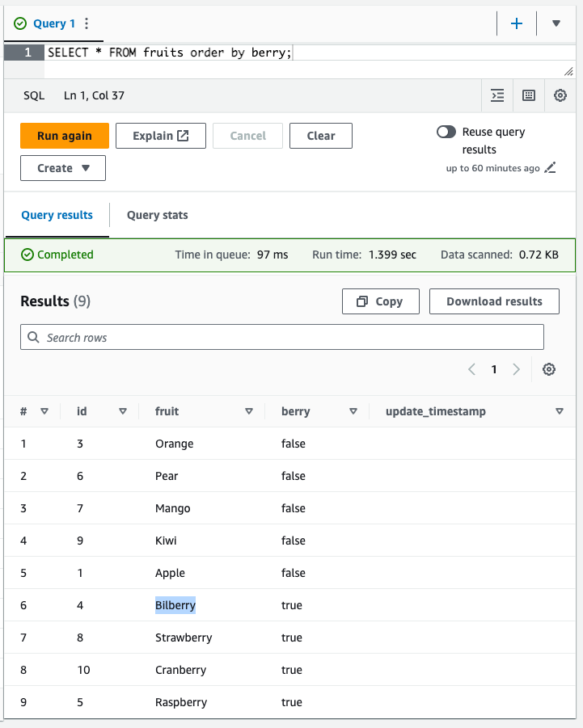Screen dimensions: 583x728
Task: Add a new query tab
Action: coord(517,23)
